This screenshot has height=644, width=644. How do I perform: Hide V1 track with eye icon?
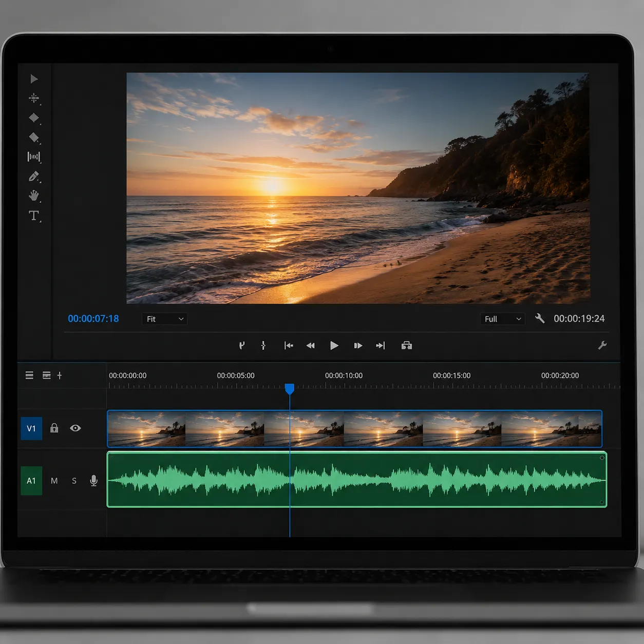click(x=75, y=428)
